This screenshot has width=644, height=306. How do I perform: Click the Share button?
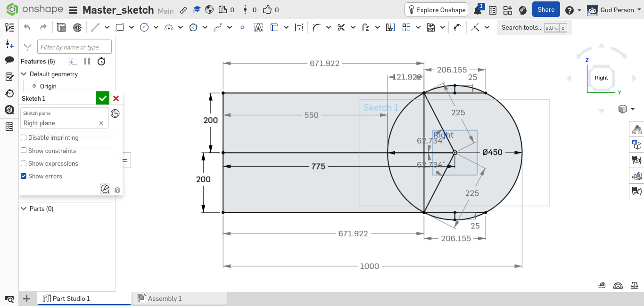[x=546, y=9]
